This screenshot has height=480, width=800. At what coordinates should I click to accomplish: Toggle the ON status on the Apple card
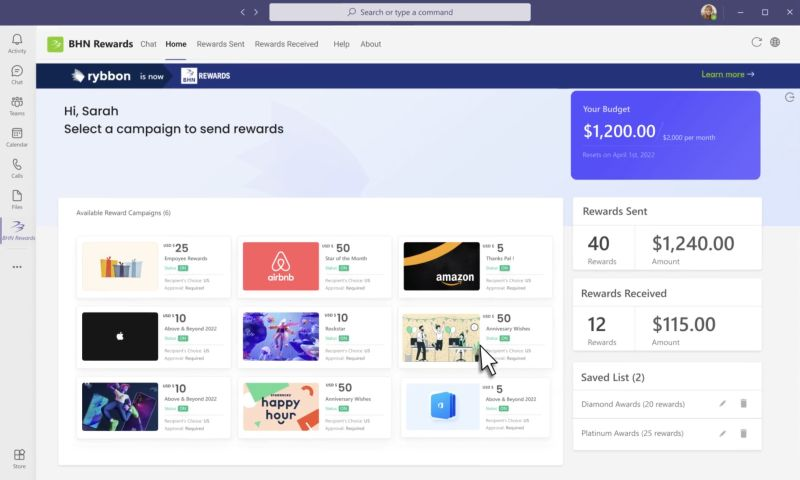tap(183, 338)
